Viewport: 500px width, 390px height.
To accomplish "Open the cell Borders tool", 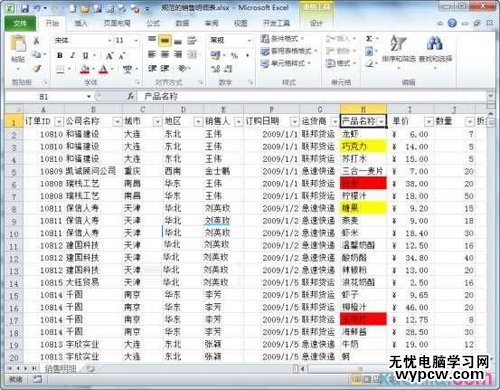I will pyautogui.click(x=60, y=69).
